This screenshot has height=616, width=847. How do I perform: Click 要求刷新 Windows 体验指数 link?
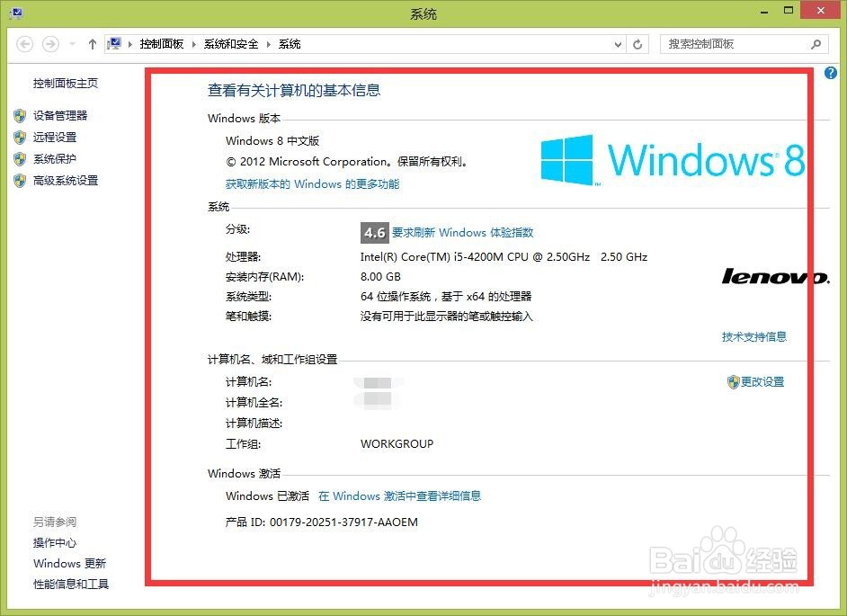(x=462, y=232)
